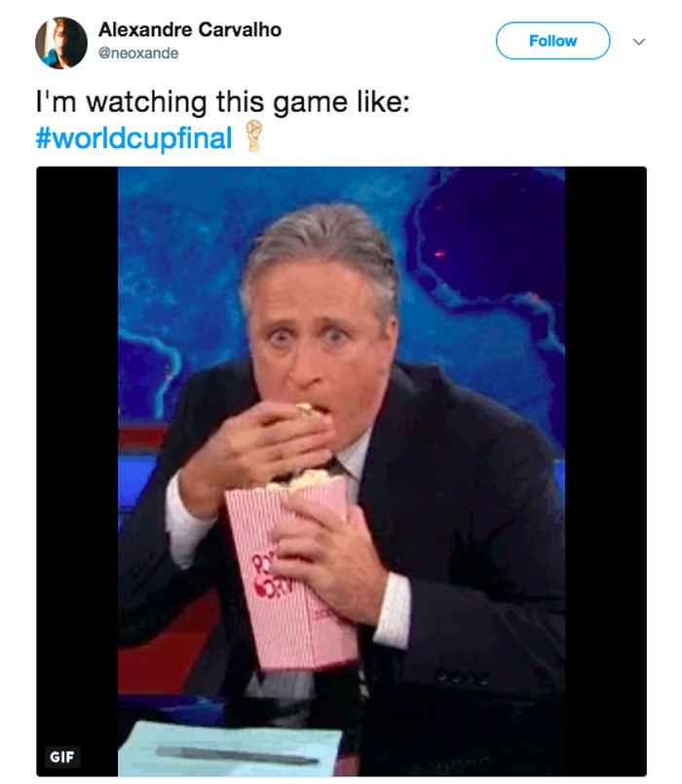Click the GIF badge on the media

[62, 757]
